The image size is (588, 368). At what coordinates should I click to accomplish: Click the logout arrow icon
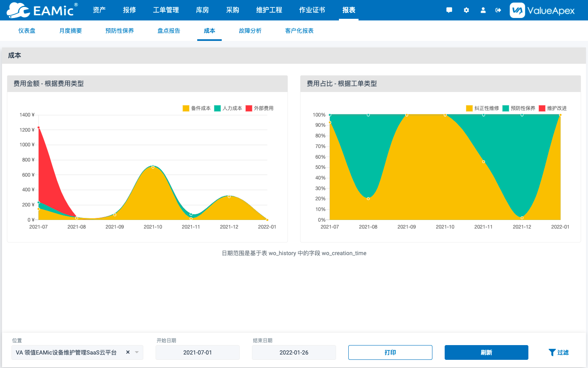(x=498, y=10)
